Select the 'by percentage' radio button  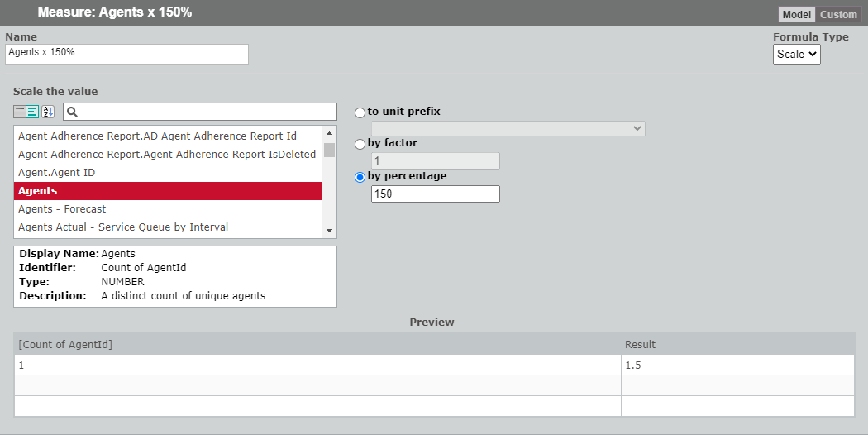[x=360, y=177]
